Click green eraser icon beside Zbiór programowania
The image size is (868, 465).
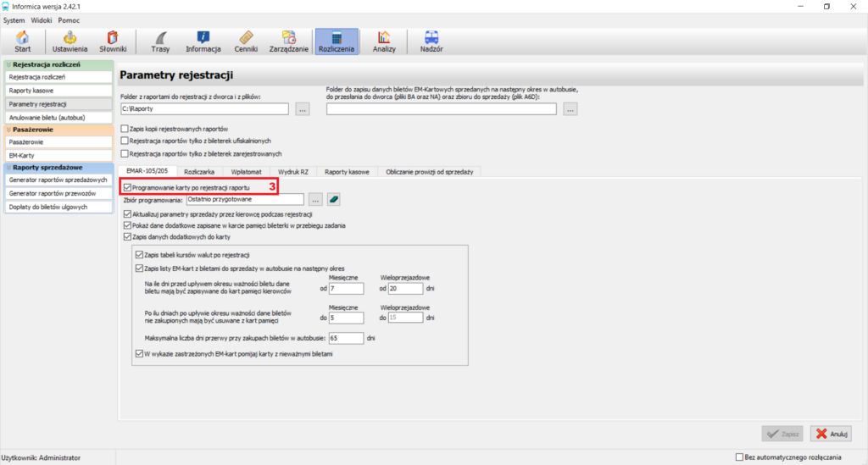point(334,200)
